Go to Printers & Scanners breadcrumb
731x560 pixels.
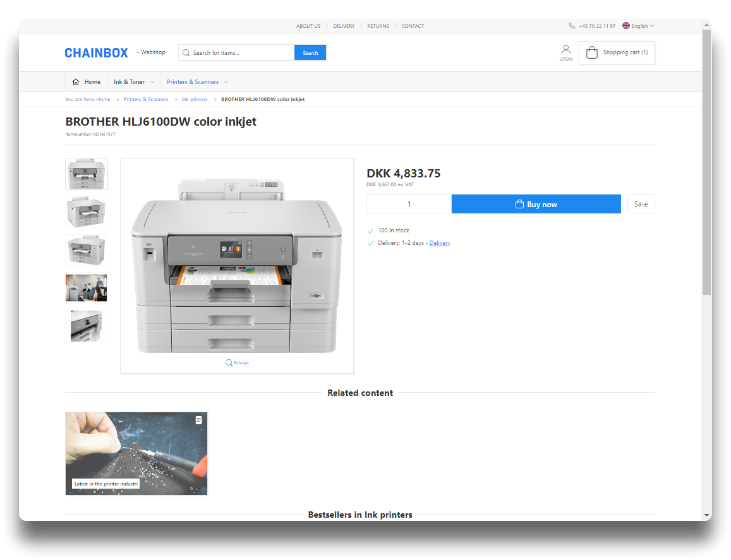tap(146, 99)
